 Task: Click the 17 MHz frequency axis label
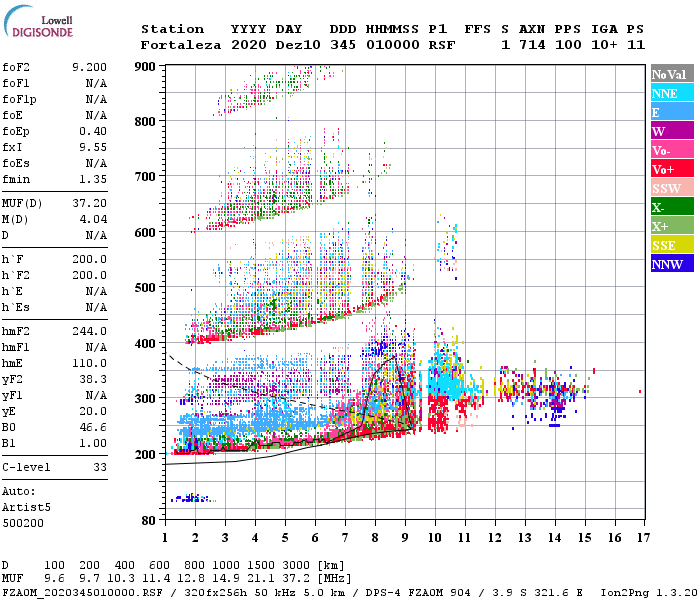(x=644, y=538)
